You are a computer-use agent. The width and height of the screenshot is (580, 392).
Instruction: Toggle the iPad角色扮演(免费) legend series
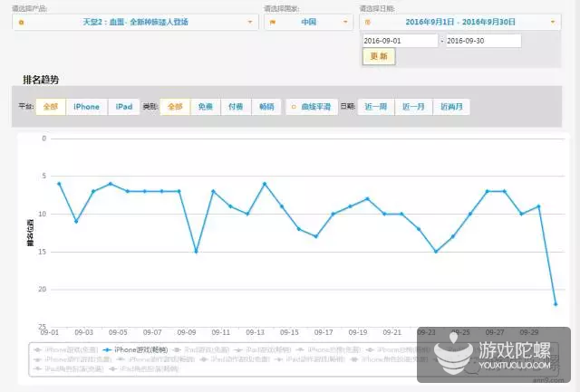69,368
